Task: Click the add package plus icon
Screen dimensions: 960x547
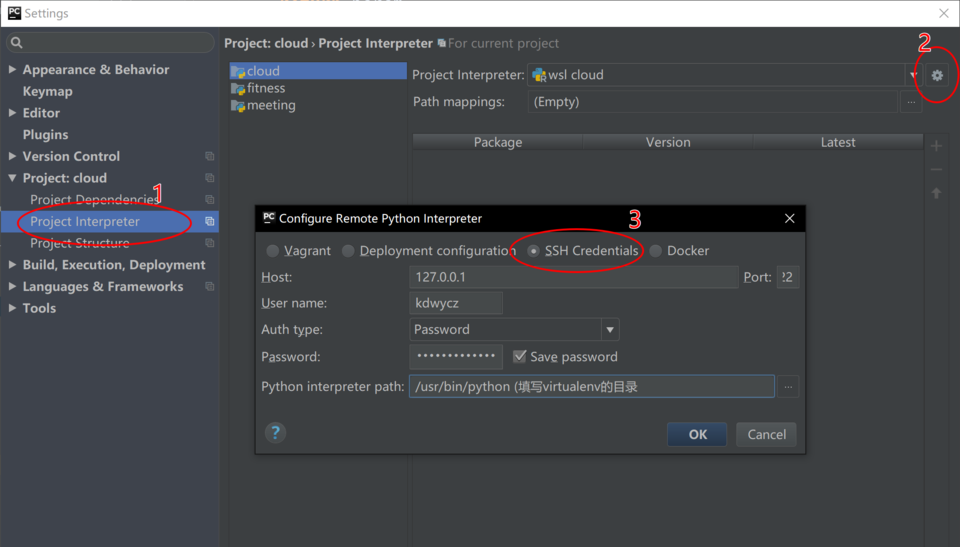Action: point(936,146)
